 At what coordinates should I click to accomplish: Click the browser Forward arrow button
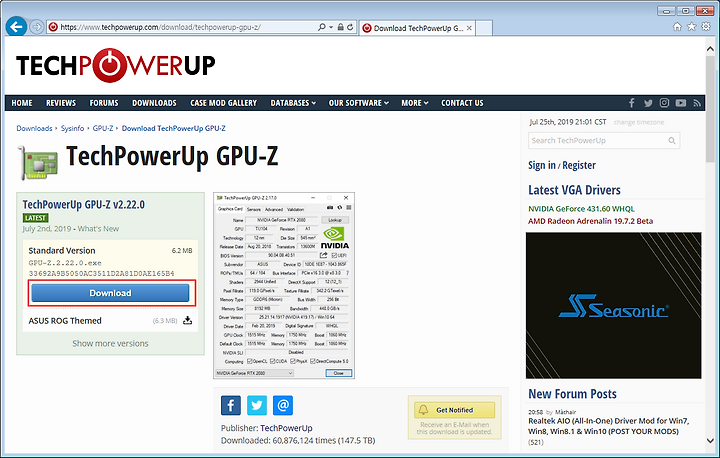37,27
